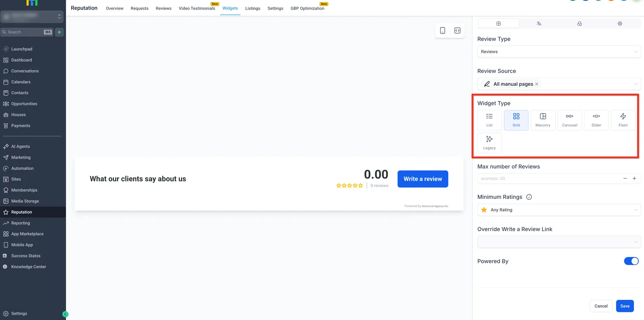Switch to the Requests tab
Screen dimensions: 644x320
click(x=140, y=8)
